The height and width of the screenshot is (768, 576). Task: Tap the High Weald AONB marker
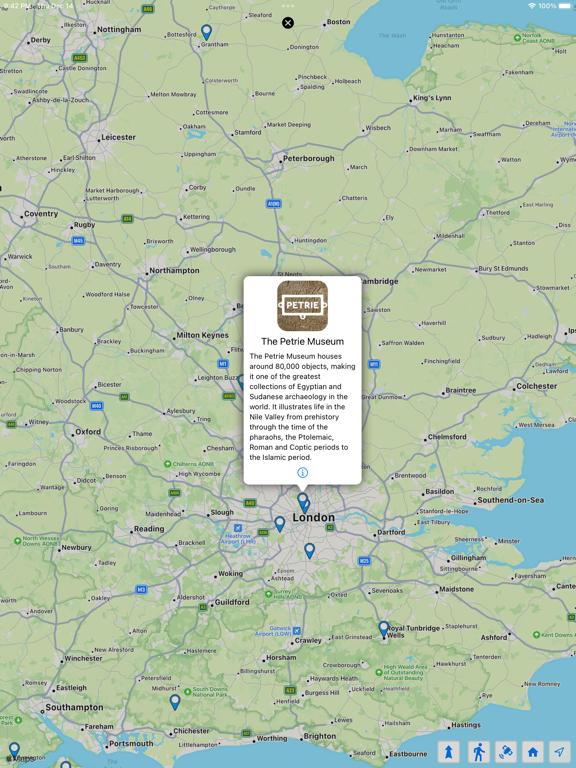379,672
